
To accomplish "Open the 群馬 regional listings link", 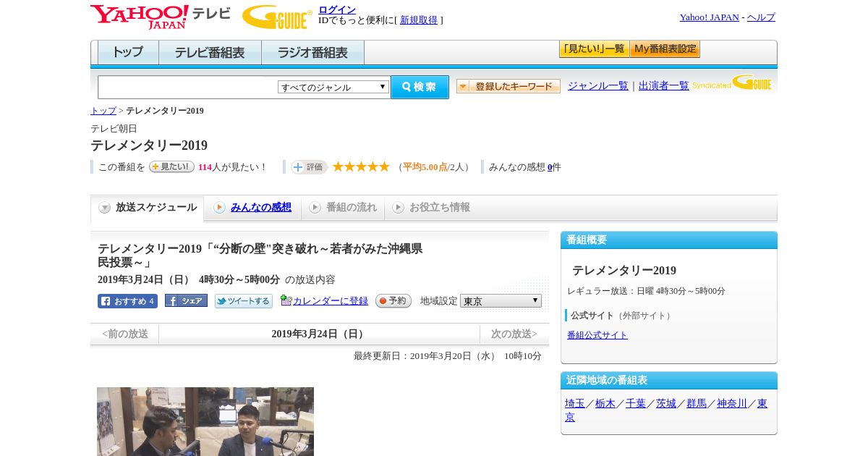I will tap(697, 403).
